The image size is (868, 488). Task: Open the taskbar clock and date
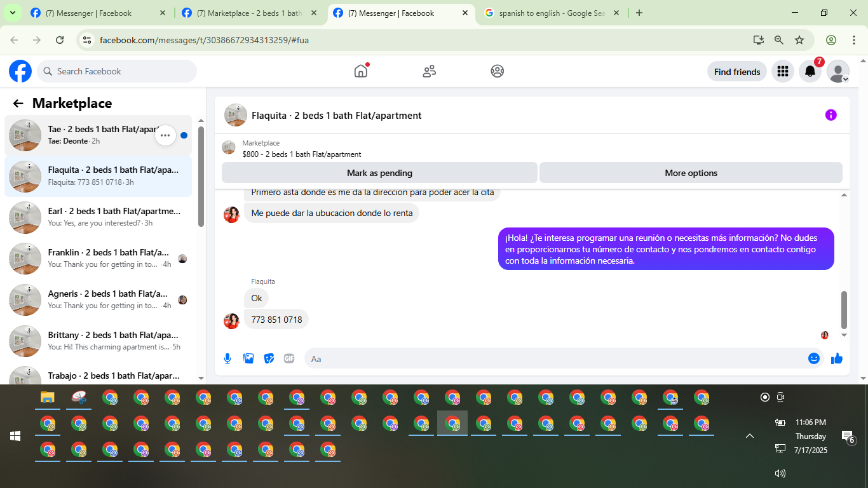(x=811, y=436)
